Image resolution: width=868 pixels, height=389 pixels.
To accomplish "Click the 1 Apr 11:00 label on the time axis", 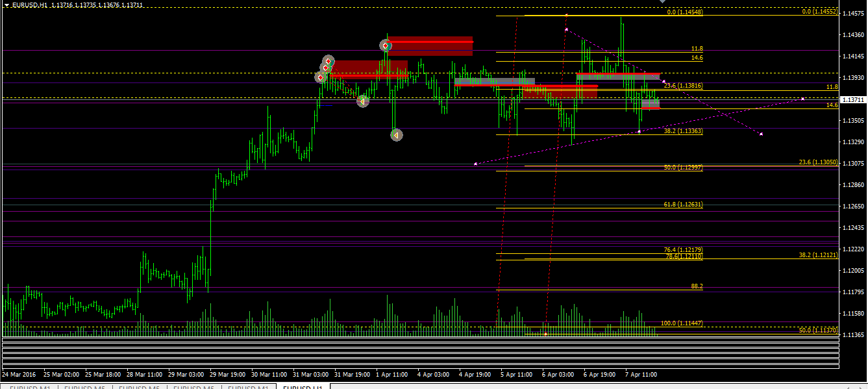I will coord(393,375).
